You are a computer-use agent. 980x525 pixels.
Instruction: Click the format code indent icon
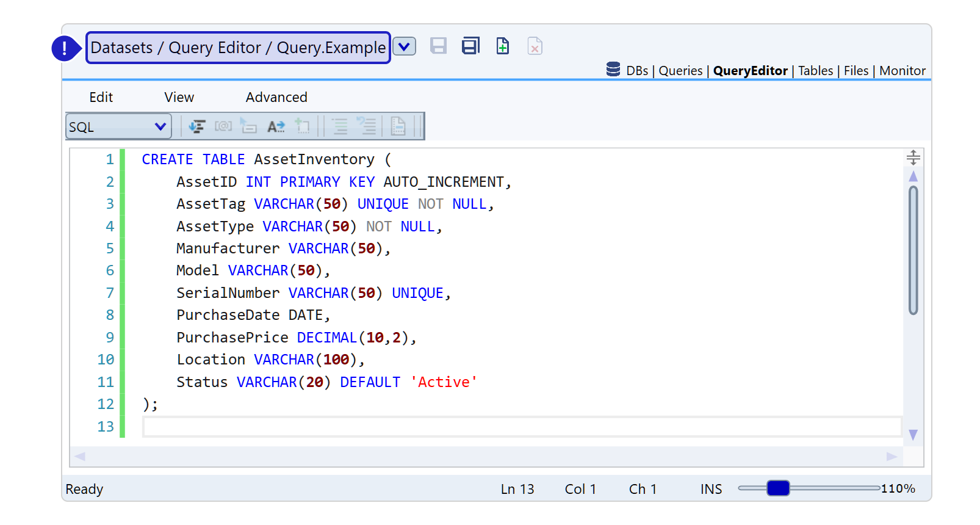197,126
